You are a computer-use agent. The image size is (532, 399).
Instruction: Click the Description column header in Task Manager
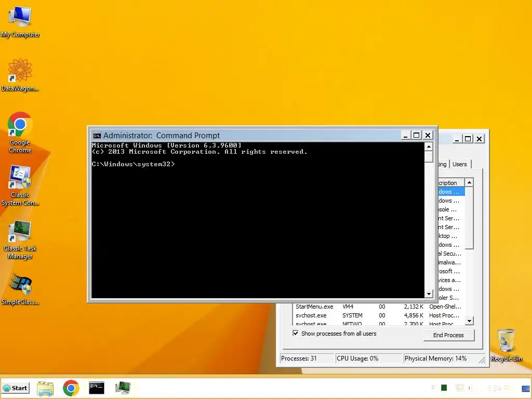[x=451, y=182]
